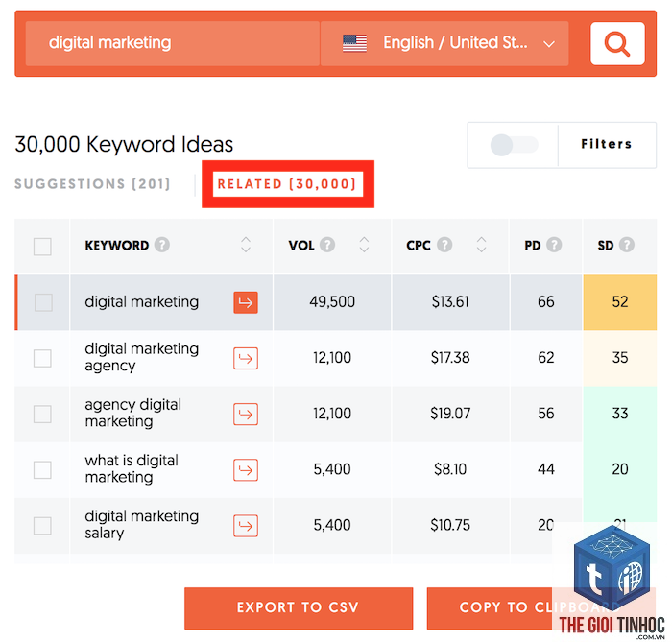
Task: Sort by the KEYWORD column arrows
Action: pos(246,245)
